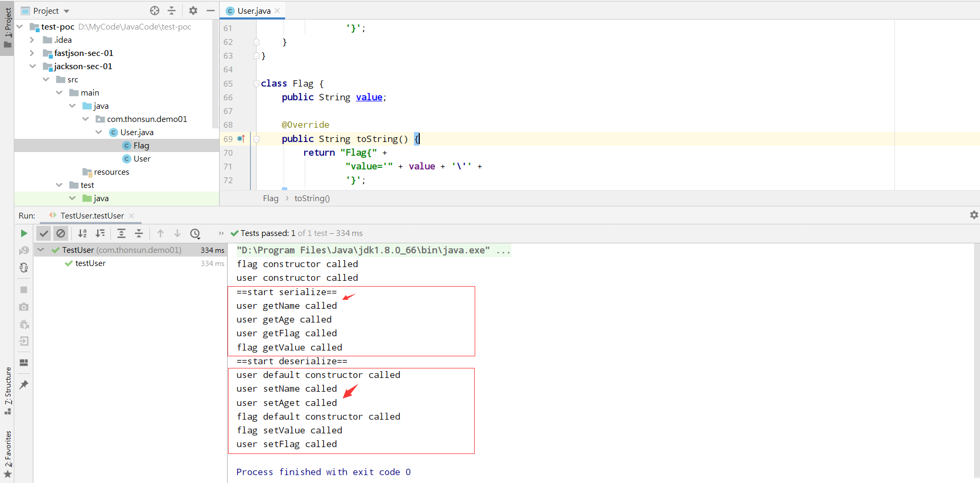Click the import tests exit-arrow icon

(x=24, y=341)
